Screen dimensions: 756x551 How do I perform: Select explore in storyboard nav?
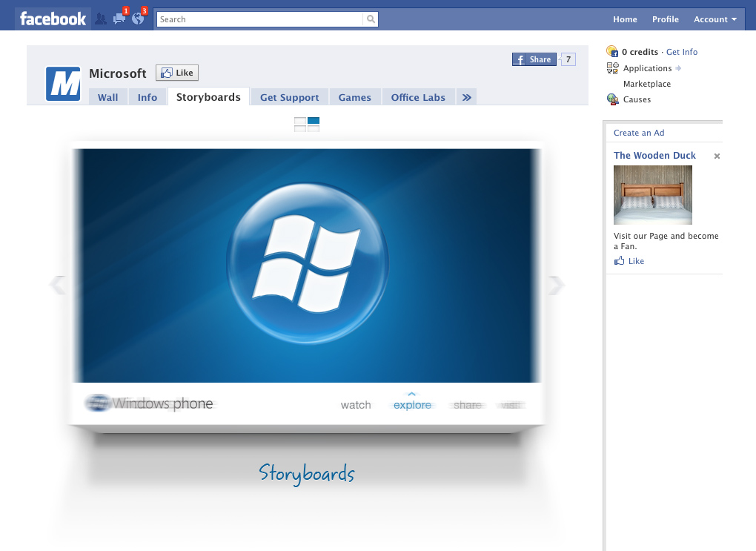click(x=412, y=405)
